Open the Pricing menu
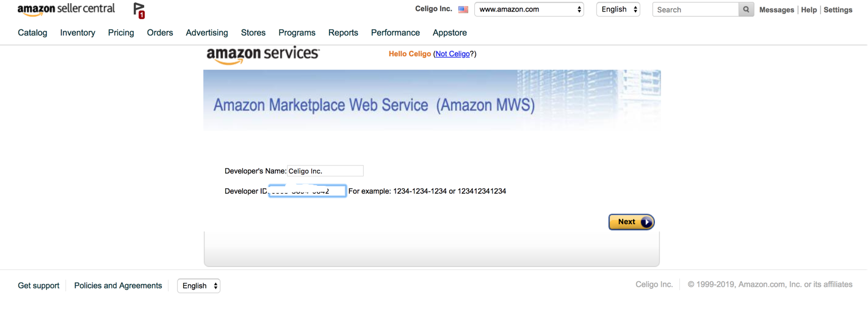 pyautogui.click(x=121, y=33)
